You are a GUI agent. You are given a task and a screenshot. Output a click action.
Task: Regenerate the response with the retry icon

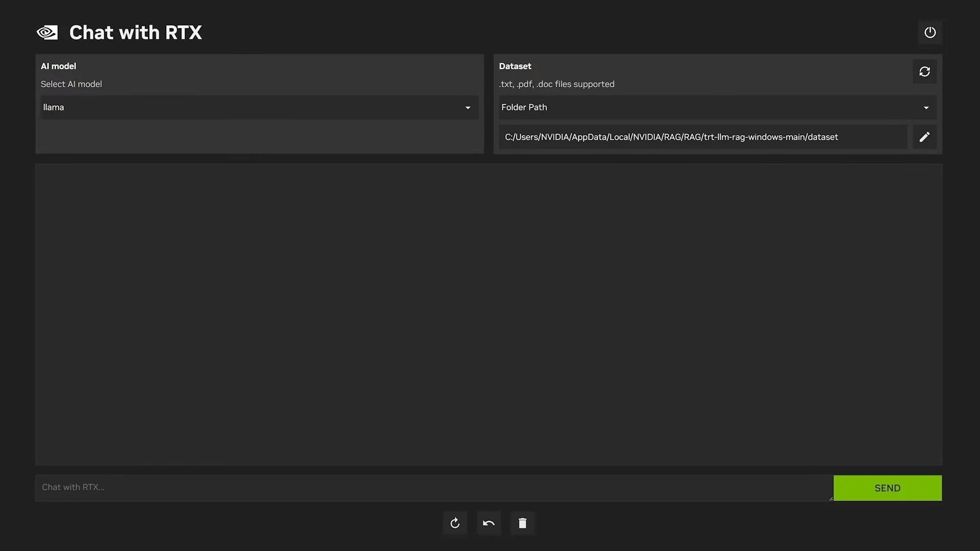(455, 523)
